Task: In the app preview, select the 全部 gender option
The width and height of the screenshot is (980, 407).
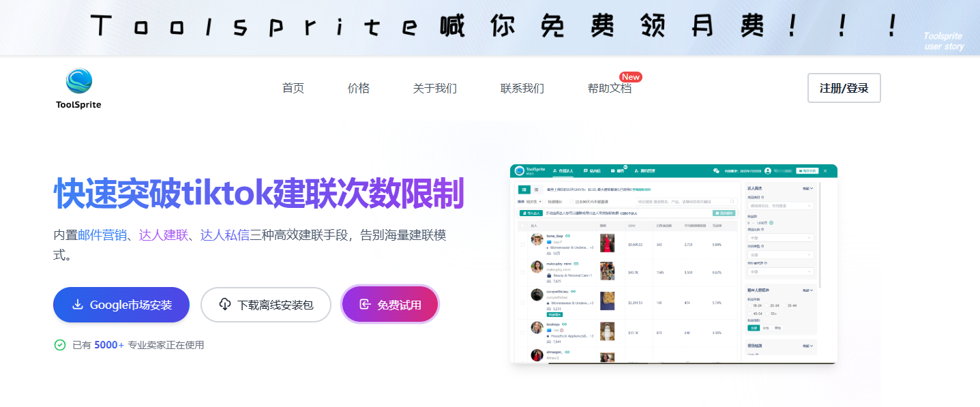Action: 754,328
